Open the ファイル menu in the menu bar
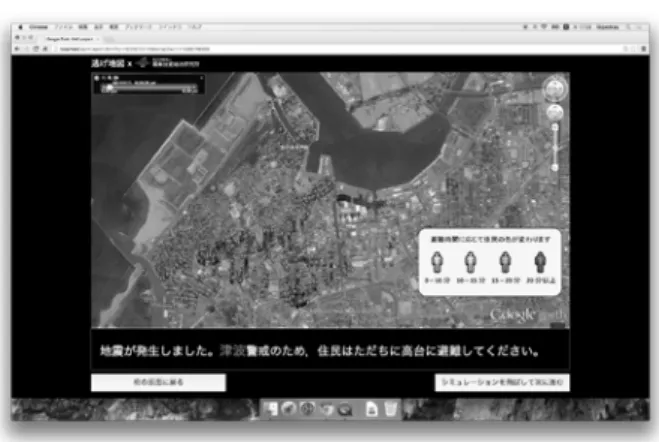 [x=64, y=27]
